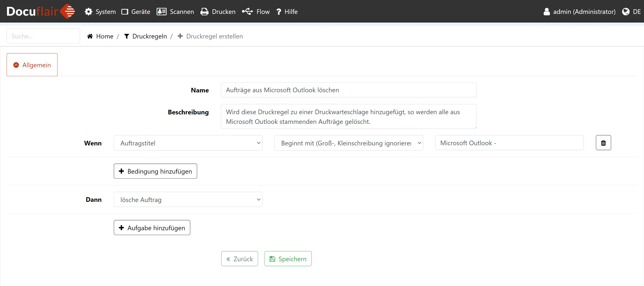Click the Docuflair logo

40,11
